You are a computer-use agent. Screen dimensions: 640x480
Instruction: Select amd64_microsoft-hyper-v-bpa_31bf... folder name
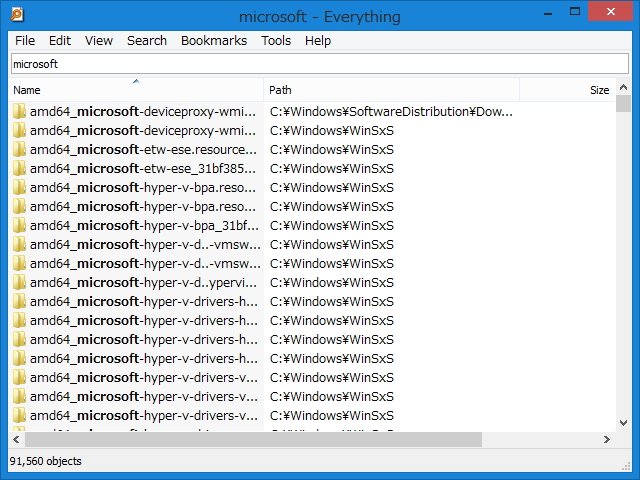[144, 226]
